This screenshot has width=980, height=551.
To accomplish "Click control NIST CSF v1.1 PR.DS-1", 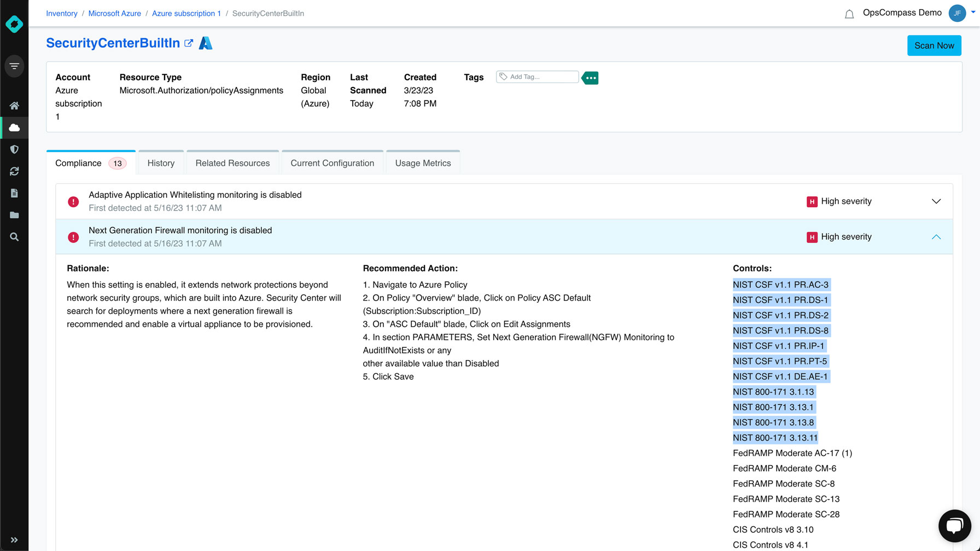I will pos(780,300).
